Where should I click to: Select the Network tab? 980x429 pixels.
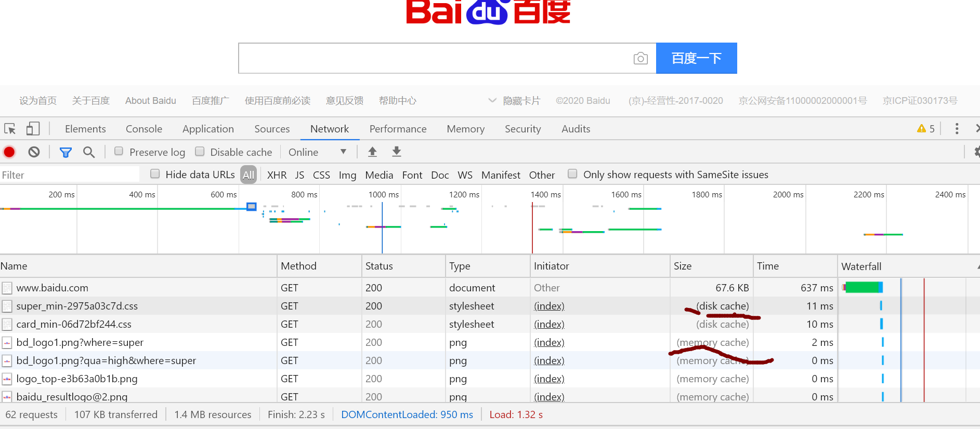pos(330,129)
